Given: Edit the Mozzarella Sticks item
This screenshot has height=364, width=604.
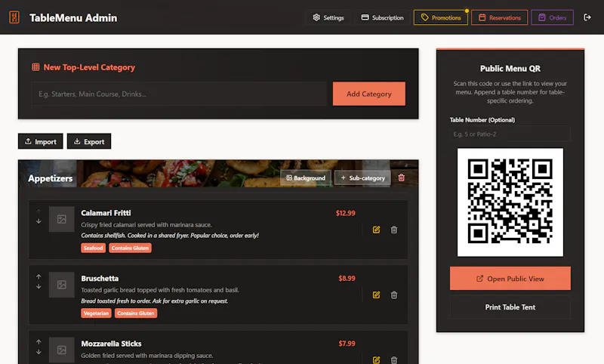Looking at the screenshot, I should pyautogui.click(x=376, y=359).
